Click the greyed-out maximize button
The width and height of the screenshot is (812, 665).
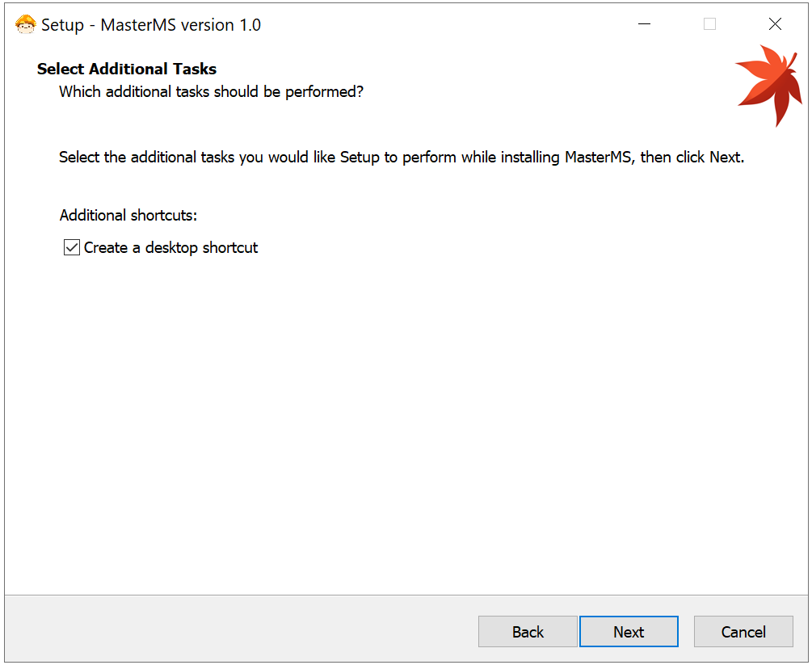pyautogui.click(x=709, y=24)
